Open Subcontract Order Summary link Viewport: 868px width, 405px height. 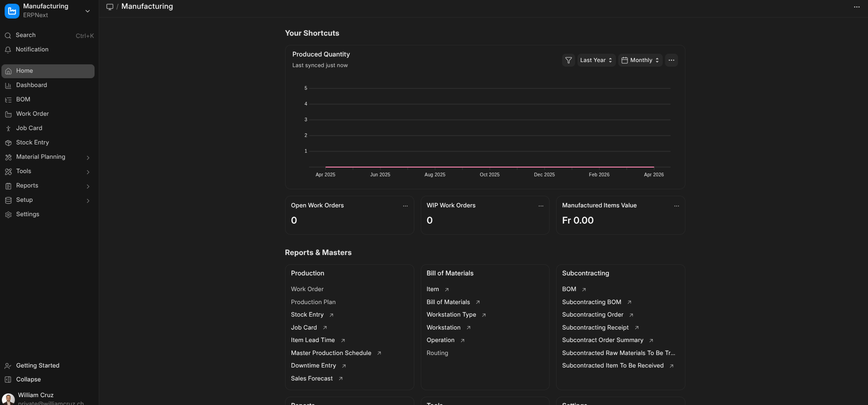click(603, 340)
